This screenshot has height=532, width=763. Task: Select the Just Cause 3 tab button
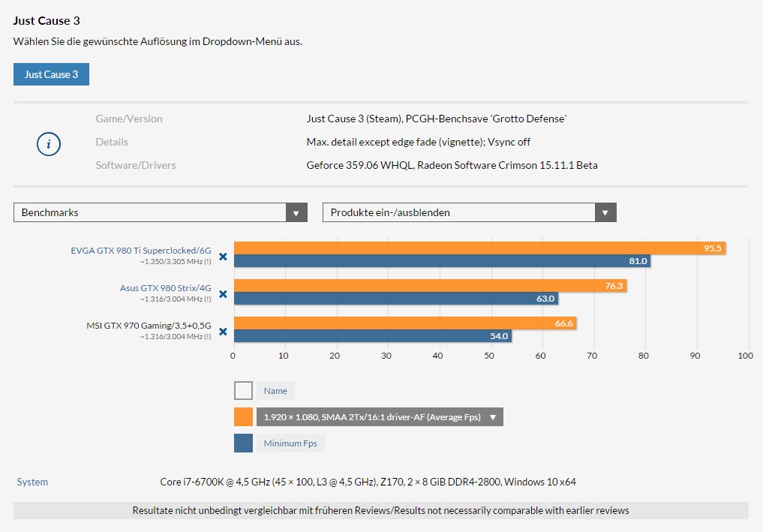coord(51,74)
